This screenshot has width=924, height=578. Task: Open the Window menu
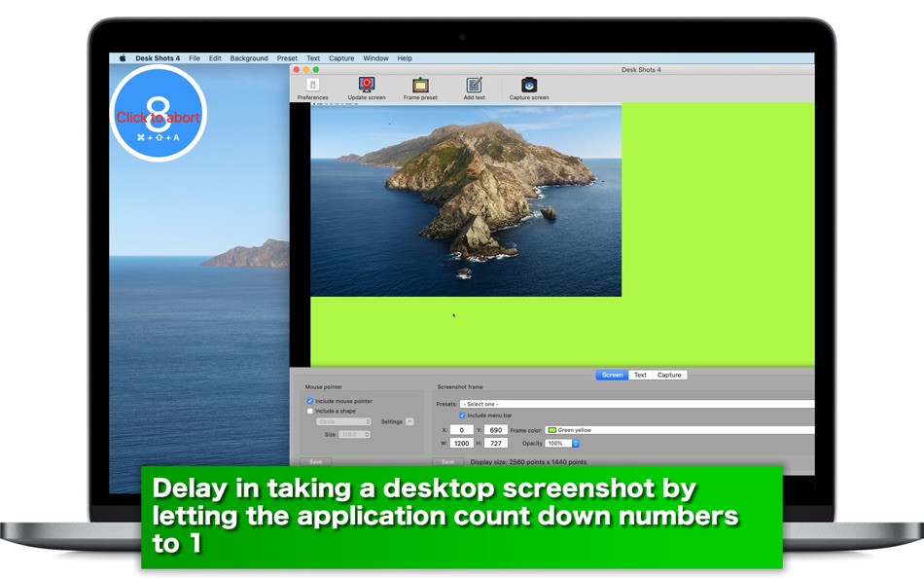click(375, 58)
